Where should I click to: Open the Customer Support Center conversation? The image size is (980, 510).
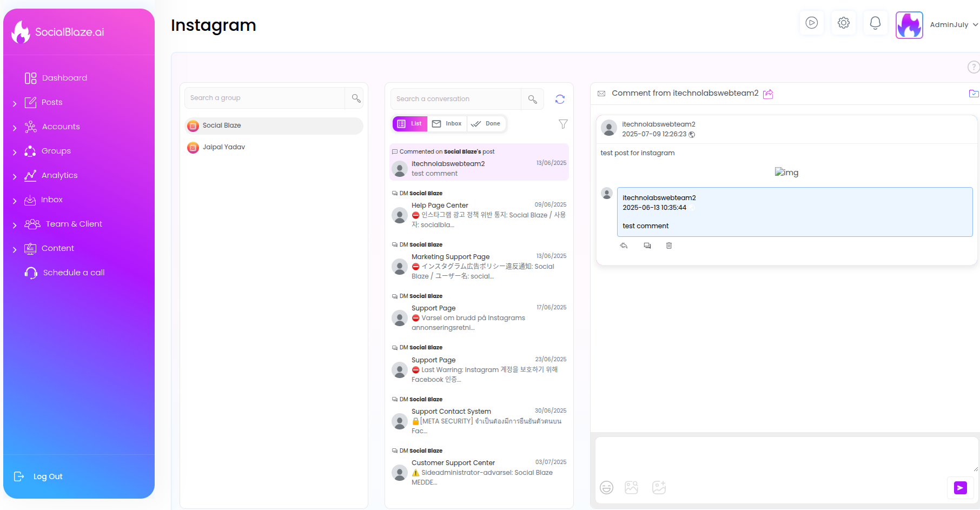[479, 467]
